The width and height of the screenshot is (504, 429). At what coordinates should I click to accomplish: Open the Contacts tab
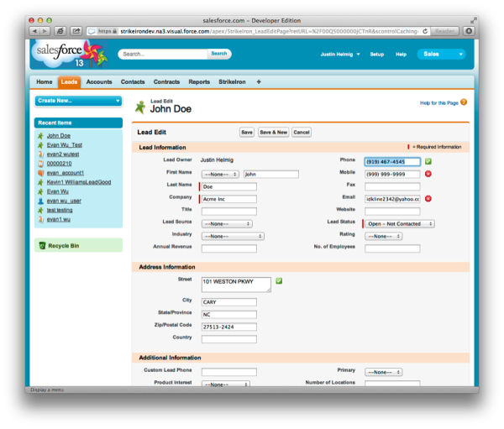tap(133, 82)
